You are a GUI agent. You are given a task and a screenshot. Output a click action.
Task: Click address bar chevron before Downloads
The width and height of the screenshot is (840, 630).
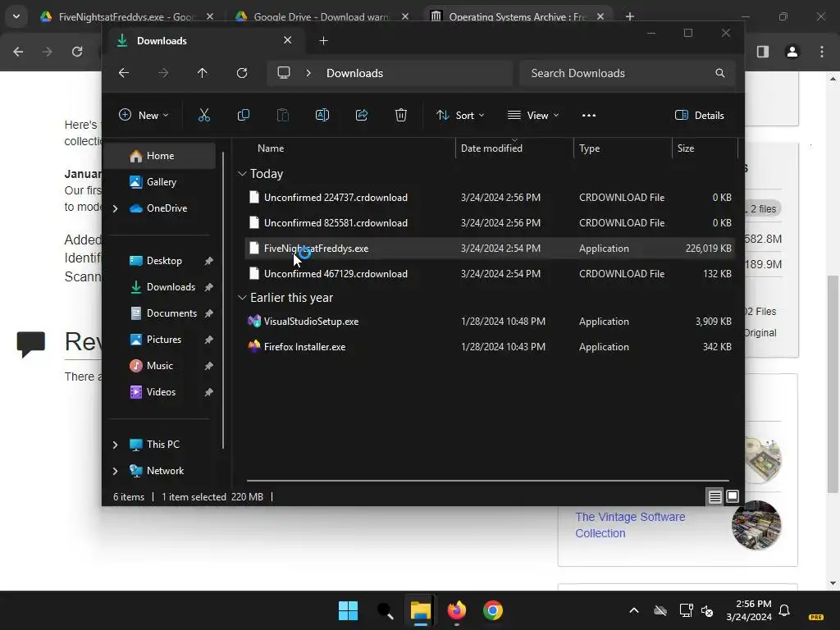pyautogui.click(x=308, y=73)
